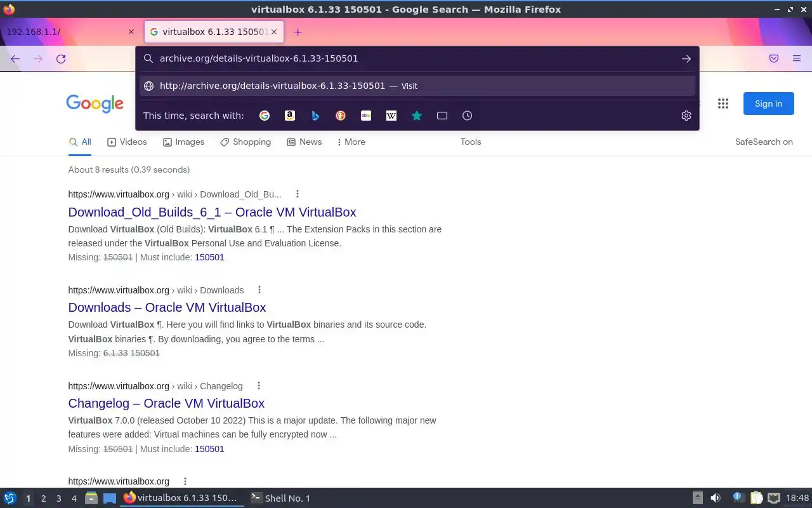The width and height of the screenshot is (812, 508).
Task: Open Google apps grid icon
Action: 723,104
